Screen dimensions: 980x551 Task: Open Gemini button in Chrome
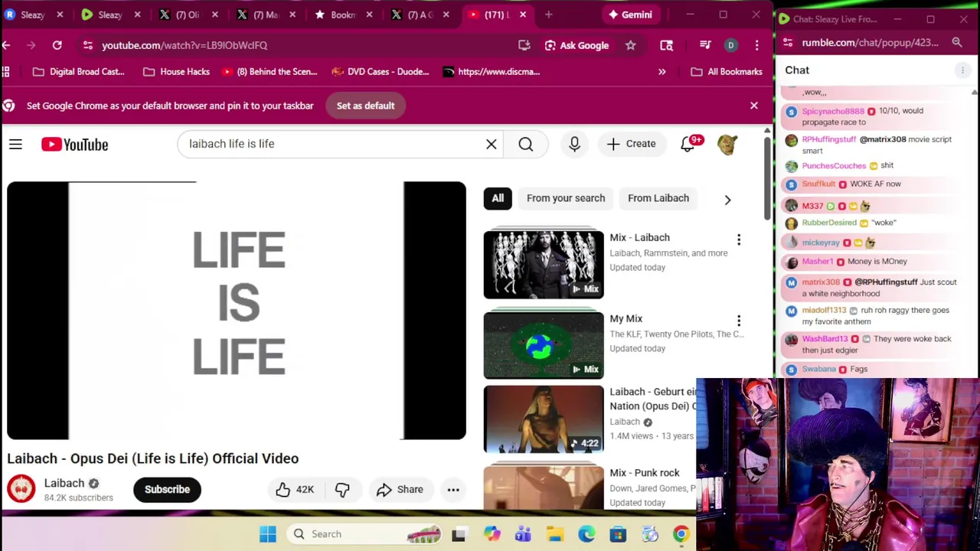click(x=630, y=15)
